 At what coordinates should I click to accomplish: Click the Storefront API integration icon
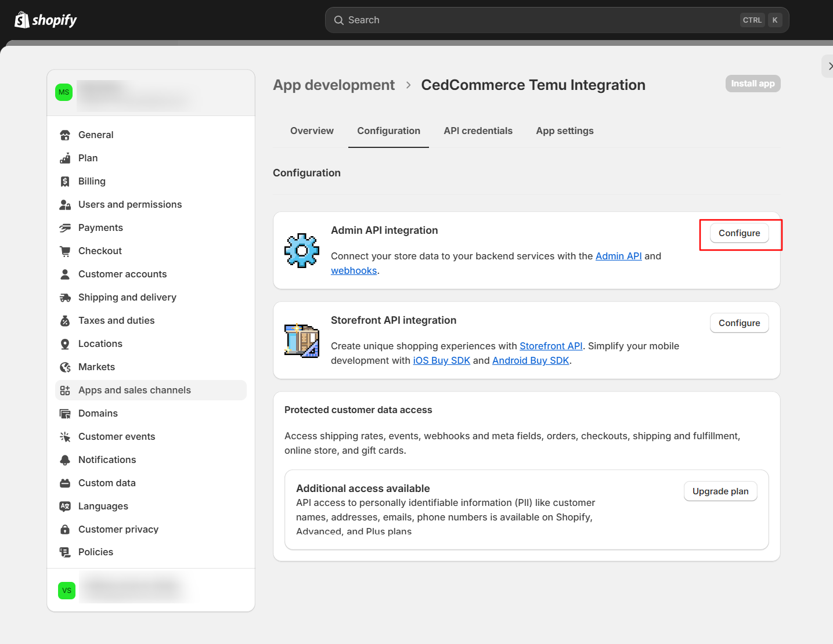coord(302,341)
